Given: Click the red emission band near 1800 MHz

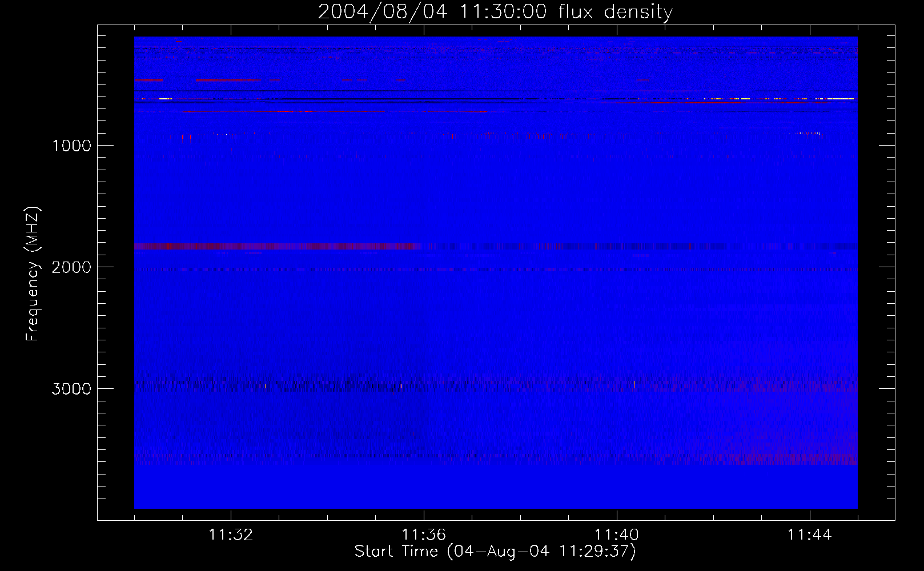Looking at the screenshot, I should (278, 247).
